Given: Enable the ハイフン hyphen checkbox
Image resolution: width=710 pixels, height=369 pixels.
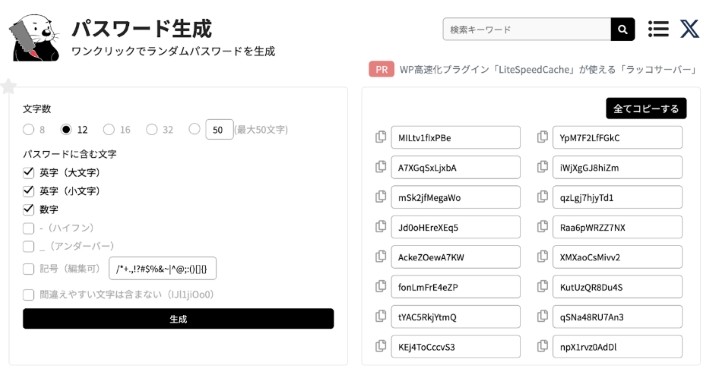Looking at the screenshot, I should pos(28,228).
